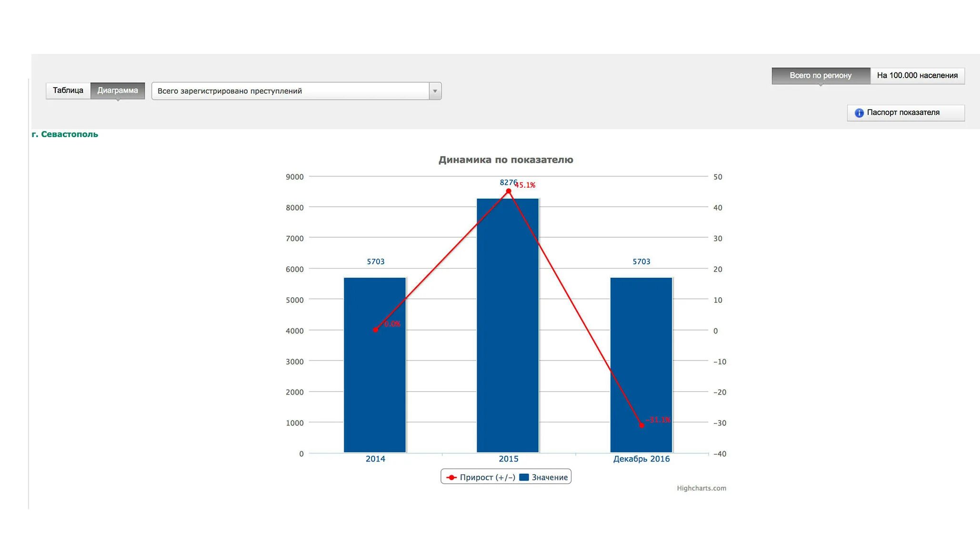Toggle Значение series in legend
Screen dimensions: 980x551
click(543, 477)
